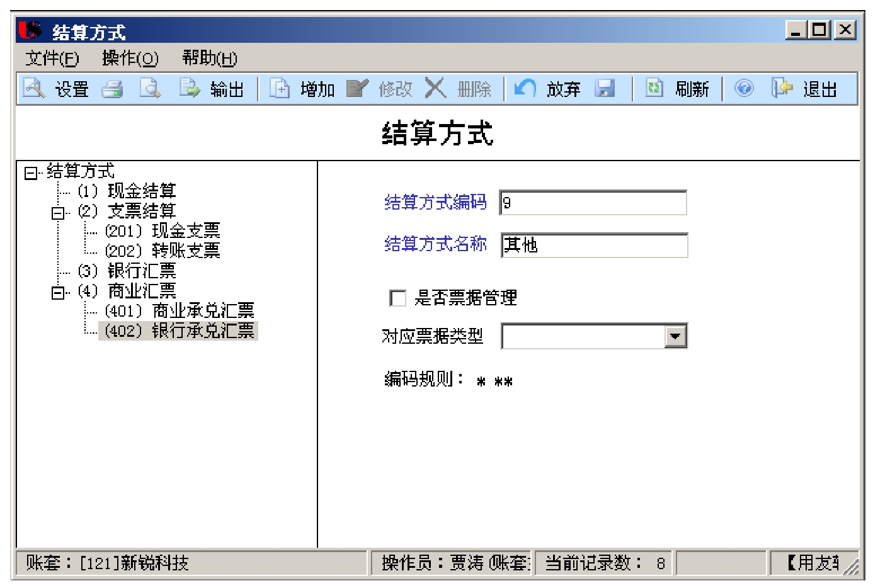
Task: Open the 帮助(H) menu
Action: pyautogui.click(x=210, y=59)
